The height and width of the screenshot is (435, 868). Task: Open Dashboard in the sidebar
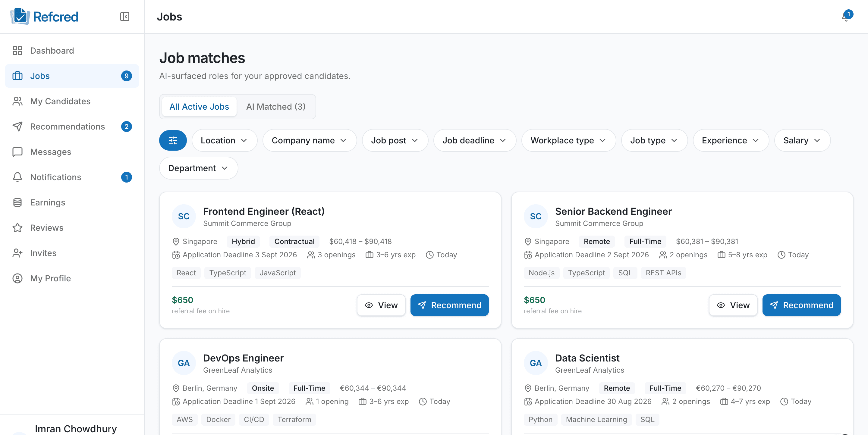72,51
